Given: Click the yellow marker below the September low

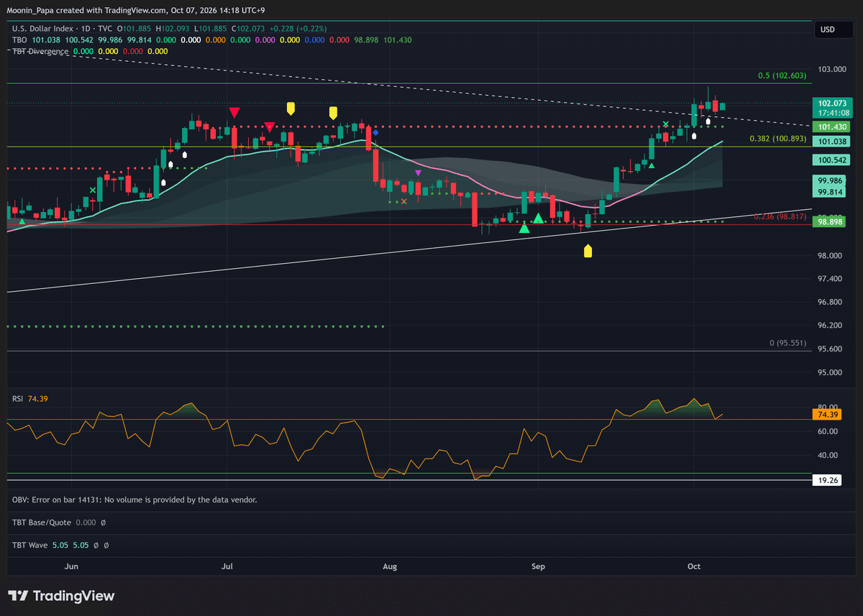Looking at the screenshot, I should point(588,250).
